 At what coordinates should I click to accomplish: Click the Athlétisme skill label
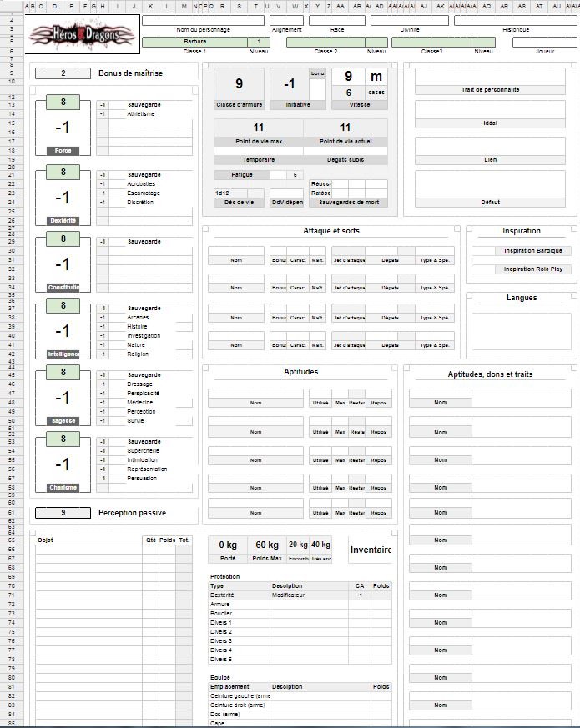pos(142,113)
